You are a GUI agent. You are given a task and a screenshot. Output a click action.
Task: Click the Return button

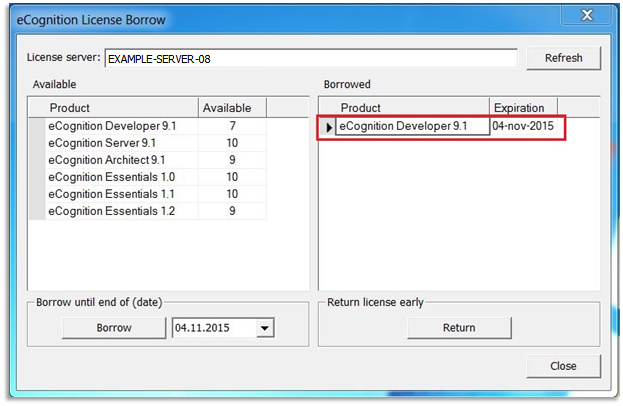coord(459,328)
